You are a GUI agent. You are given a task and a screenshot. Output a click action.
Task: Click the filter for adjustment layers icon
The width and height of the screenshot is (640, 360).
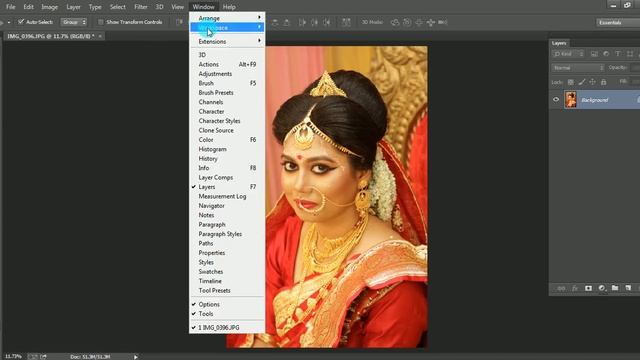(x=606, y=54)
